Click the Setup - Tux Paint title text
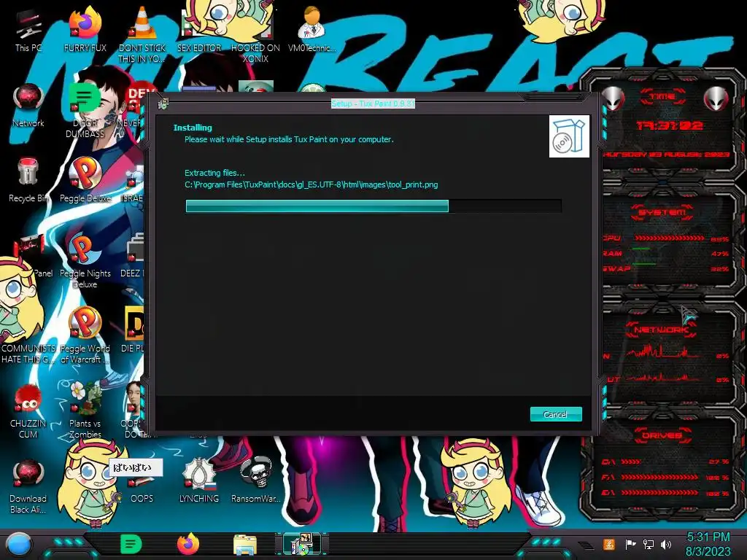This screenshot has height=560, width=747. pos(373,104)
